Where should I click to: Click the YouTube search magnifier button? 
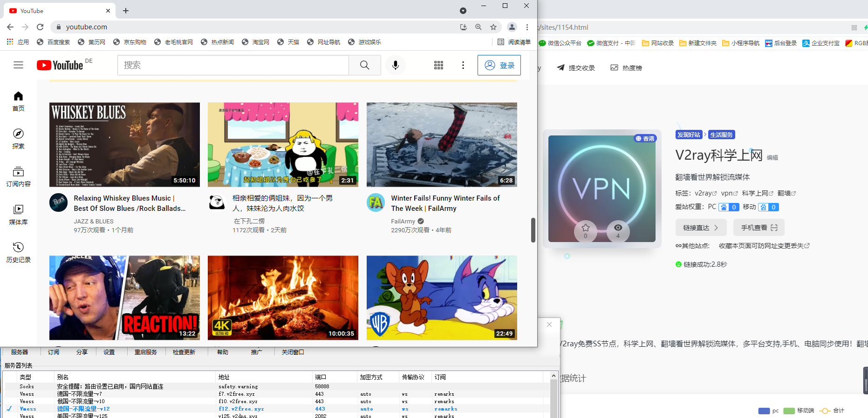tap(365, 65)
